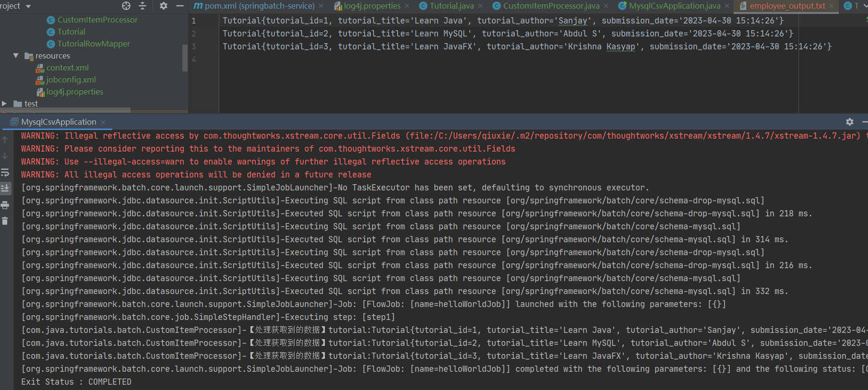Open jobconfig.xml in project tree
This screenshot has height=390, width=868.
click(71, 80)
